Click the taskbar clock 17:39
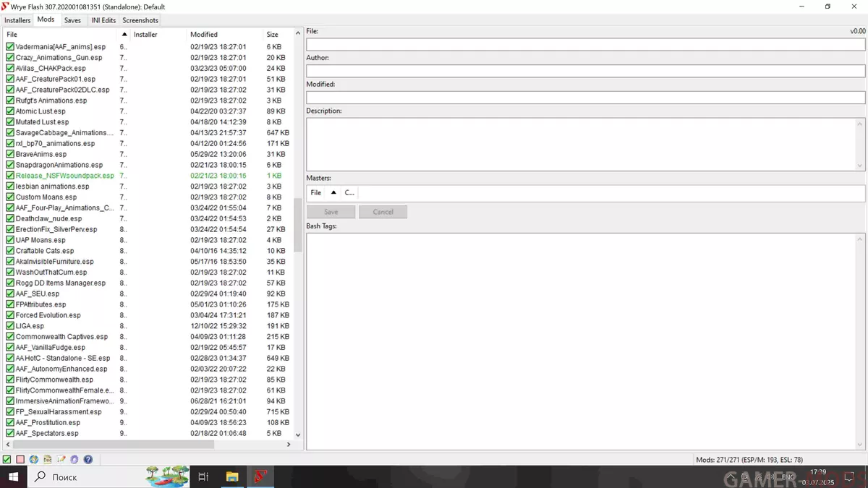The image size is (868, 488). coord(818,476)
